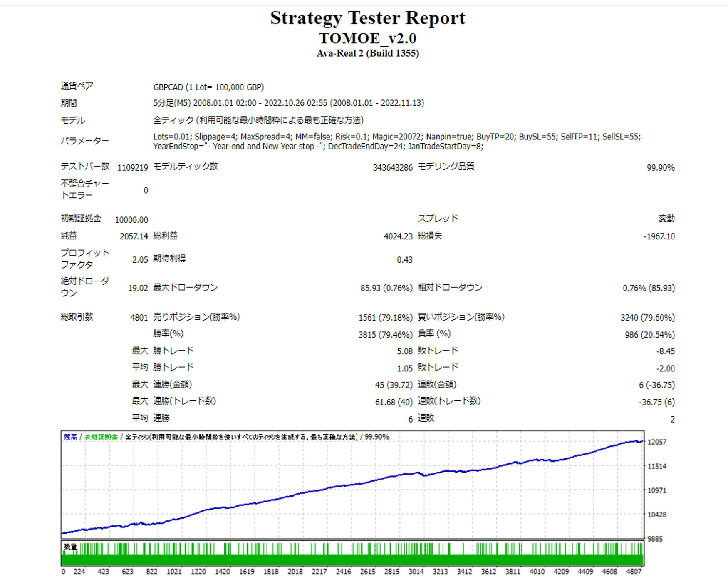Viewport: 728px width, 582px height.
Task: Click the 2416 x-axis trade number
Action: click(x=344, y=571)
